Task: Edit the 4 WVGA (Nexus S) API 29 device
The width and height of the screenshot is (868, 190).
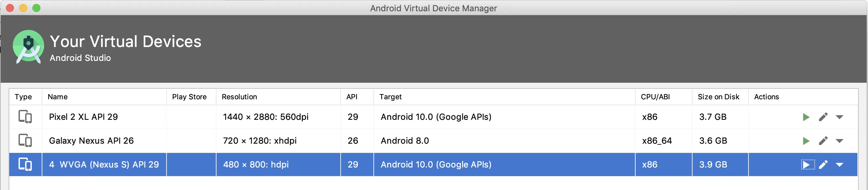Action: pos(823,165)
